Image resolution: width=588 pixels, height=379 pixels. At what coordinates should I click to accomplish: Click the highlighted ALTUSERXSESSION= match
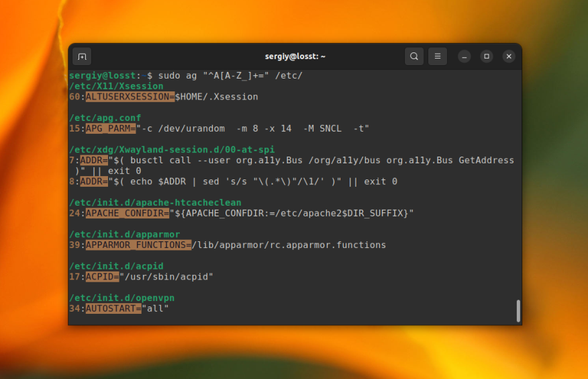(x=130, y=97)
